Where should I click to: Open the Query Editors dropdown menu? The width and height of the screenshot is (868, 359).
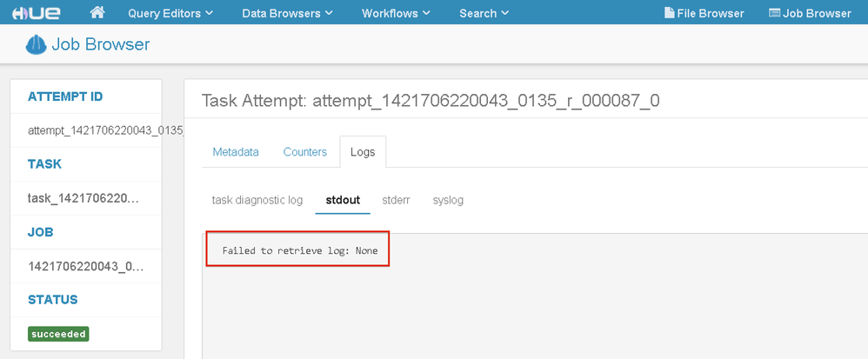[170, 13]
